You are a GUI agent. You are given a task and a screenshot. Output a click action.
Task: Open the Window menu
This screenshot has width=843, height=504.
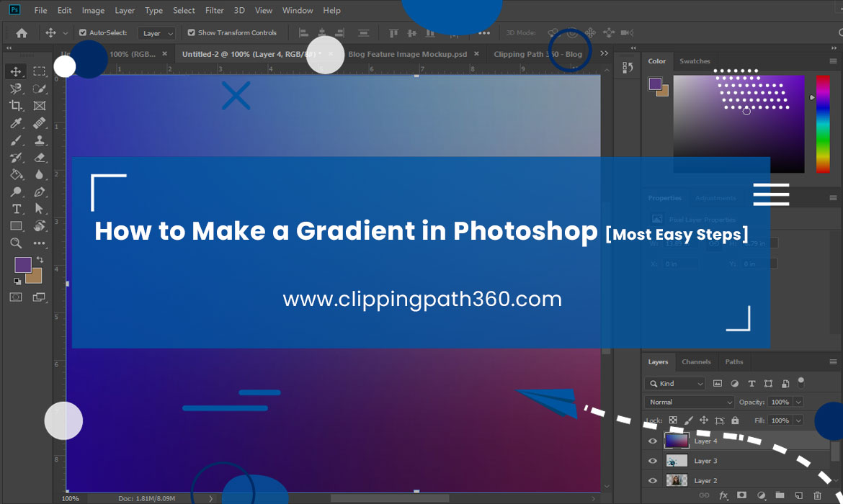pyautogui.click(x=298, y=10)
